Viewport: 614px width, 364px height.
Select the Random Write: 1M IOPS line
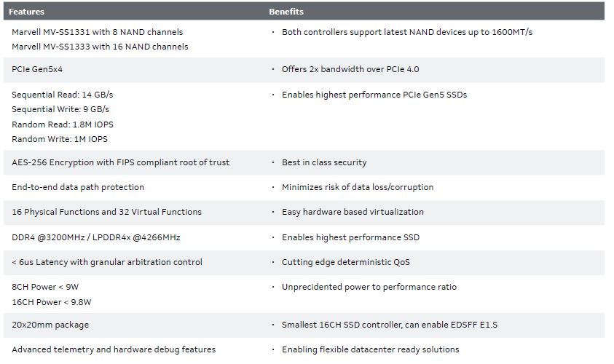click(x=59, y=139)
